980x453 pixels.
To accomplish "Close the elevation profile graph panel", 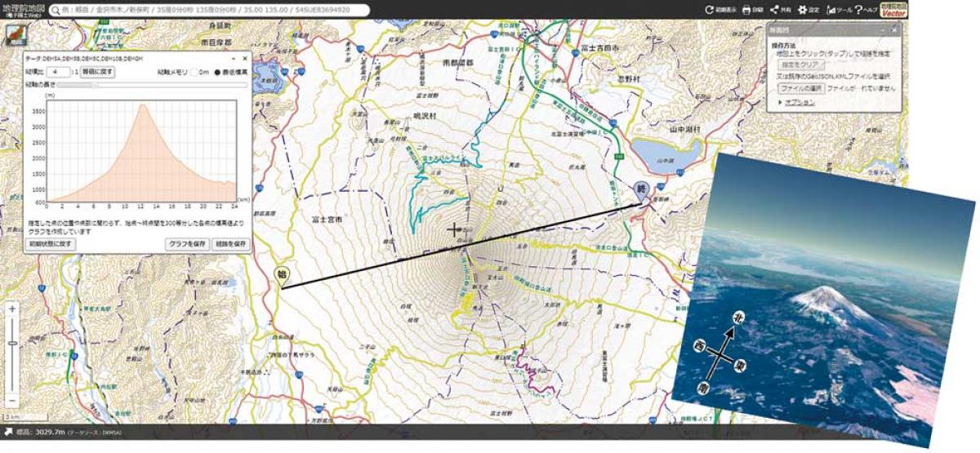I will [244, 59].
